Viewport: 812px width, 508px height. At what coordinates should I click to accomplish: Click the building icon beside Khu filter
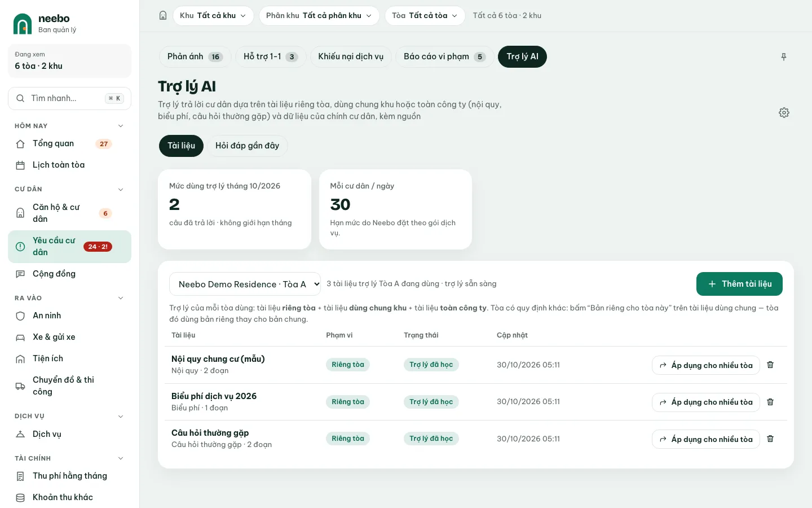(163, 16)
